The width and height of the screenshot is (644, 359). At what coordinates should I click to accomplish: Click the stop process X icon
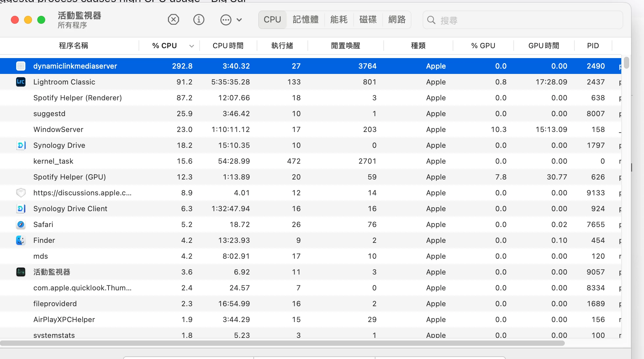[x=173, y=20]
